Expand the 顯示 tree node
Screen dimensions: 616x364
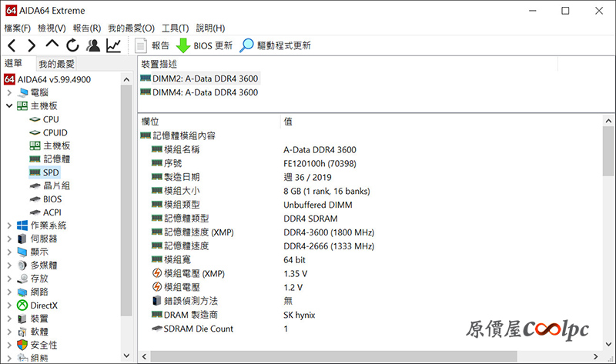coord(9,252)
